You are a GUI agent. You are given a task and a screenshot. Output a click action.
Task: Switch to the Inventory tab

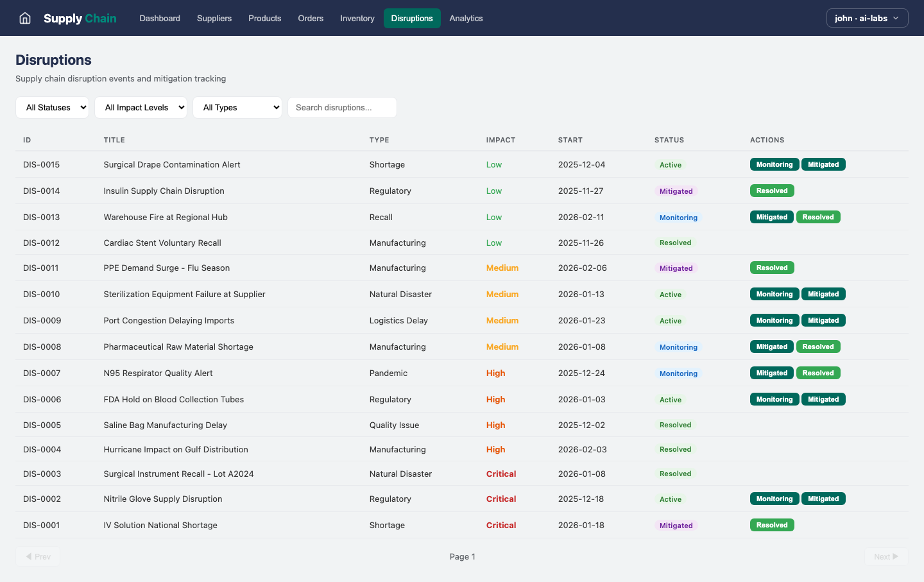point(357,19)
